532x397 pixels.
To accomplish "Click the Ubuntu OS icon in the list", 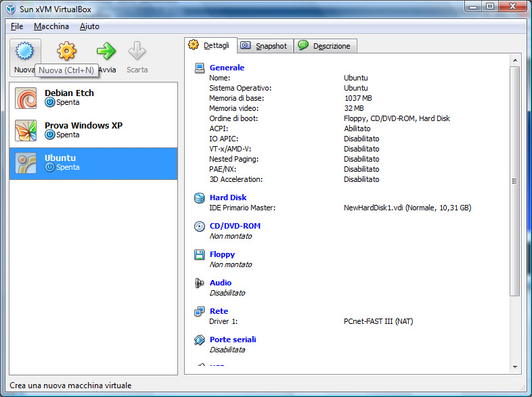I will (26, 163).
